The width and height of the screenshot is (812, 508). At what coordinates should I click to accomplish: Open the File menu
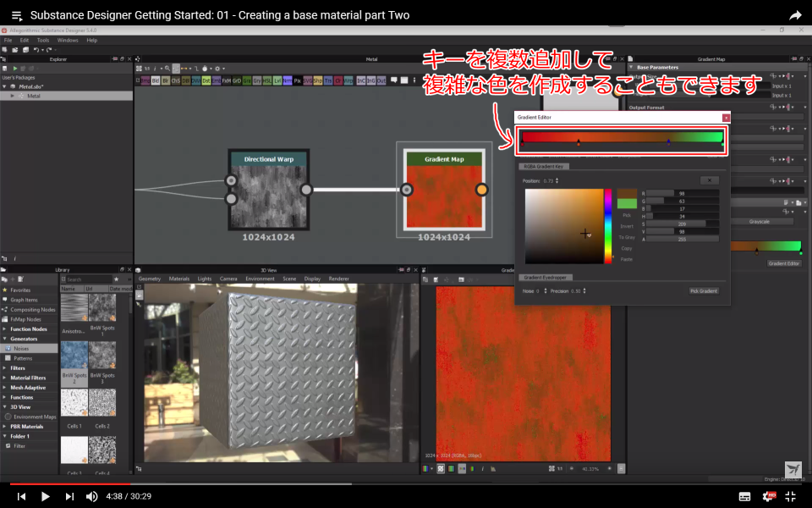(x=8, y=40)
